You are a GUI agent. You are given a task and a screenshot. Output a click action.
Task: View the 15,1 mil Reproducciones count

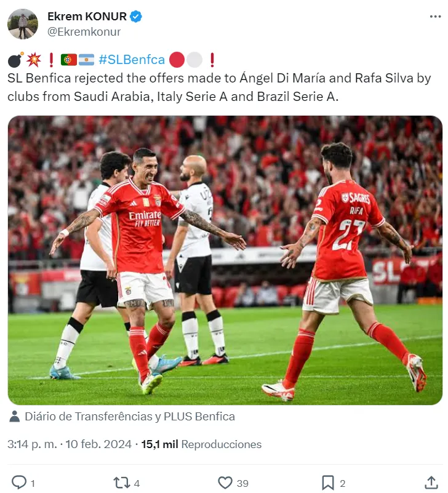201,444
